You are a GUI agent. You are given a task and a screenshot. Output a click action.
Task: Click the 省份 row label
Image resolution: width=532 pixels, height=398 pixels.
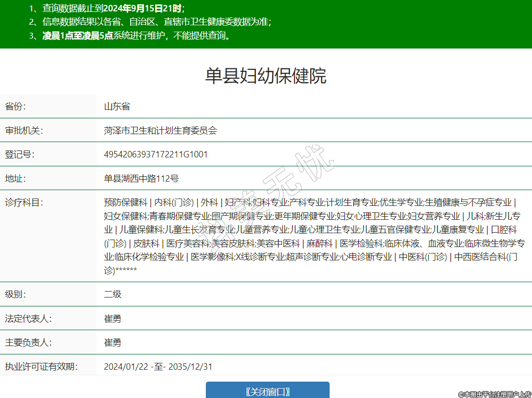15,106
